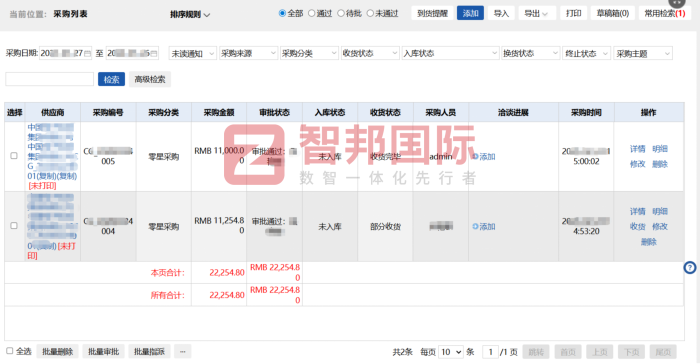
Task: Click 修改 for purchase row 005
Action: [638, 164]
